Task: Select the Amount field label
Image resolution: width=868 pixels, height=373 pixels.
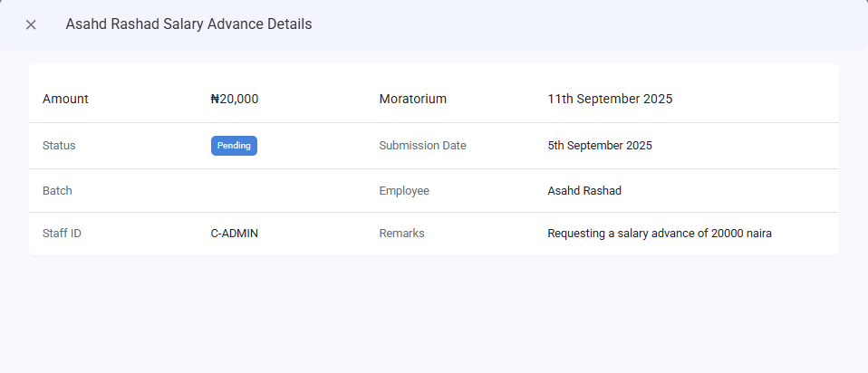Action: (x=65, y=99)
